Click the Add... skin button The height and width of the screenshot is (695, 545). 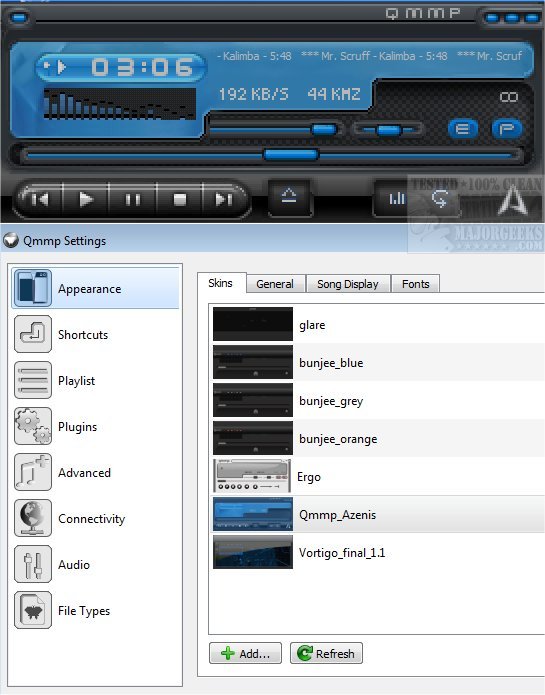tap(245, 653)
